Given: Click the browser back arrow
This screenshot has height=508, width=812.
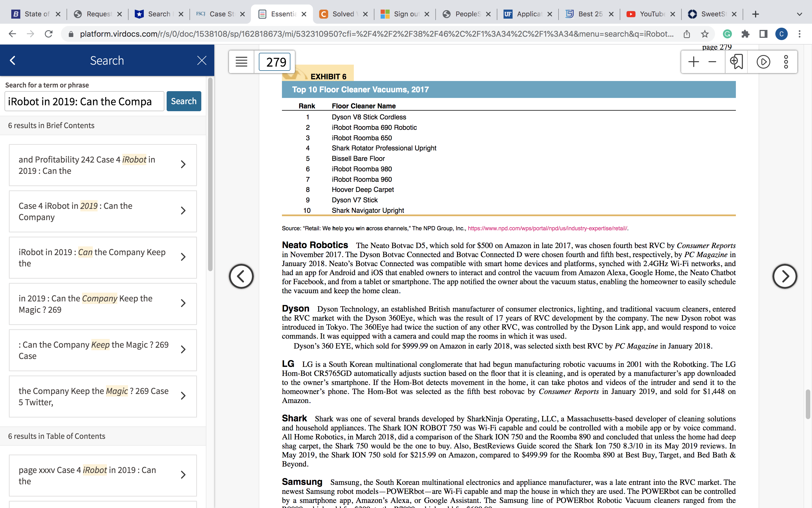Looking at the screenshot, I should [x=12, y=34].
